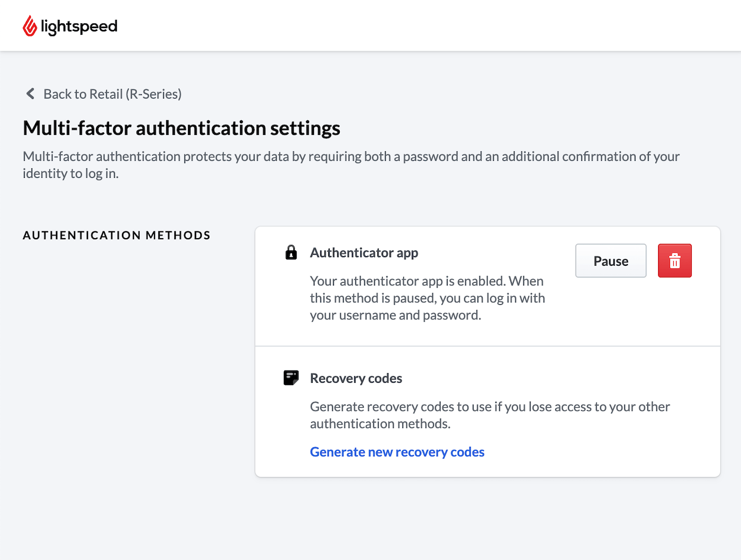Screen dimensions: 741x560
Task: Click the 'Multi-factor authentication protects your data' paragraph
Action: 351,165
